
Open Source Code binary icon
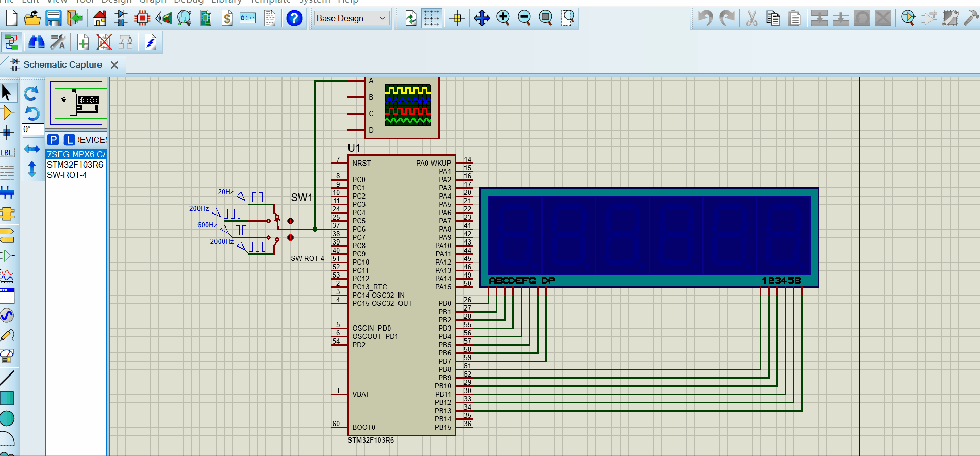[x=248, y=18]
